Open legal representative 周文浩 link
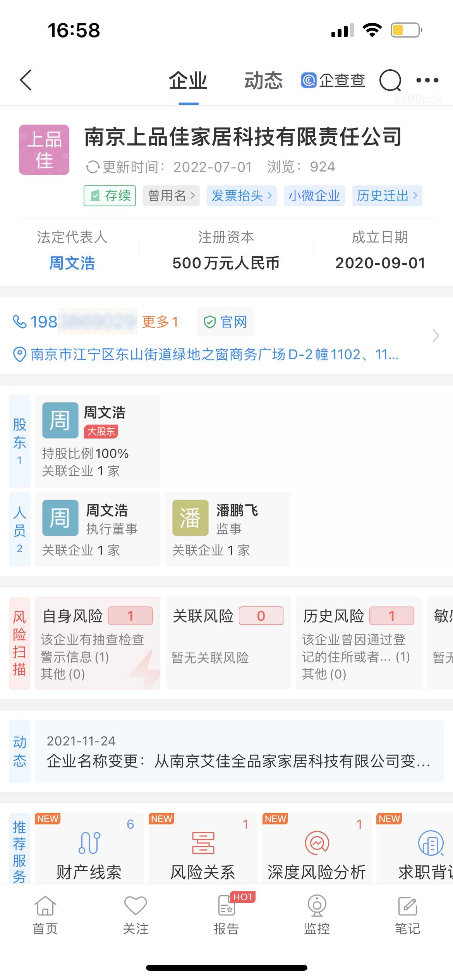Image resolution: width=453 pixels, height=980 pixels. click(x=72, y=263)
